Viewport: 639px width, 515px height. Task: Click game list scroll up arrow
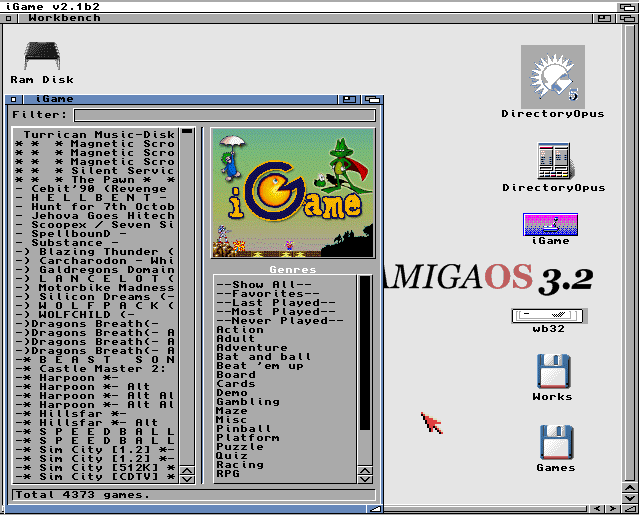(x=187, y=471)
